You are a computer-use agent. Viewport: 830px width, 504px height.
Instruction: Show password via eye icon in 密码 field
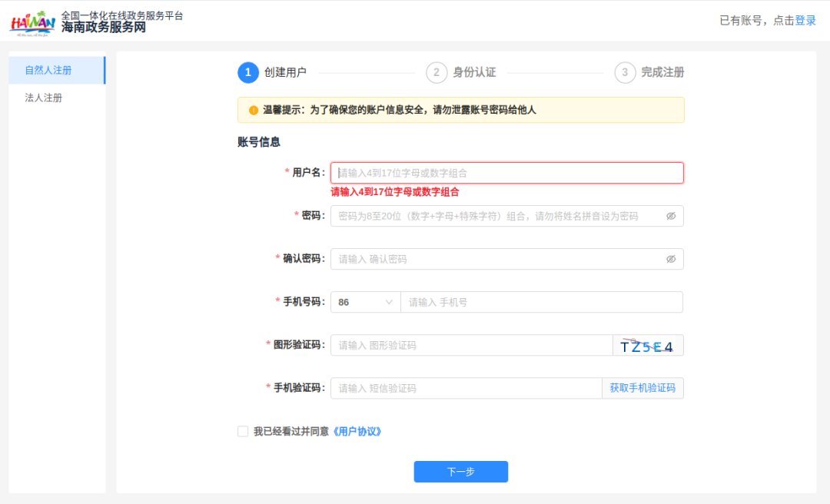coord(671,216)
